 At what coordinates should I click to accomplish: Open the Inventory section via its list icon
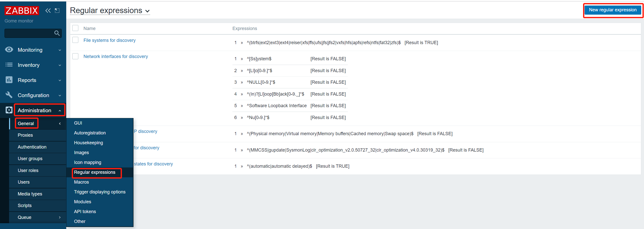click(9, 65)
